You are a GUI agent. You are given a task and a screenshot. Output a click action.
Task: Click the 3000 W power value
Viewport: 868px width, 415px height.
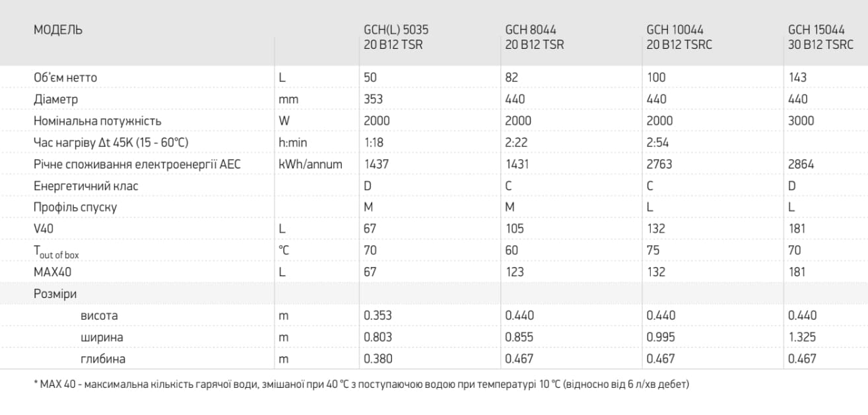[801, 121]
